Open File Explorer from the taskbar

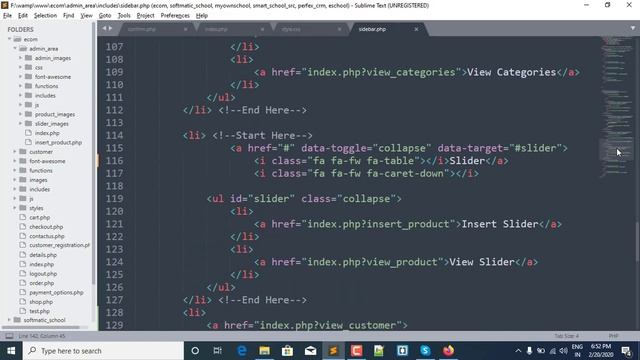[x=264, y=351]
